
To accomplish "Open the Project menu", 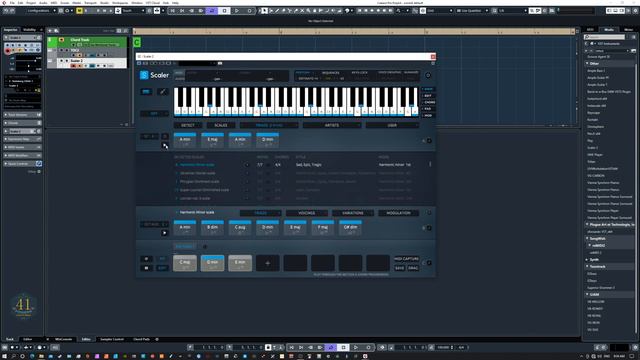I will [31, 2].
